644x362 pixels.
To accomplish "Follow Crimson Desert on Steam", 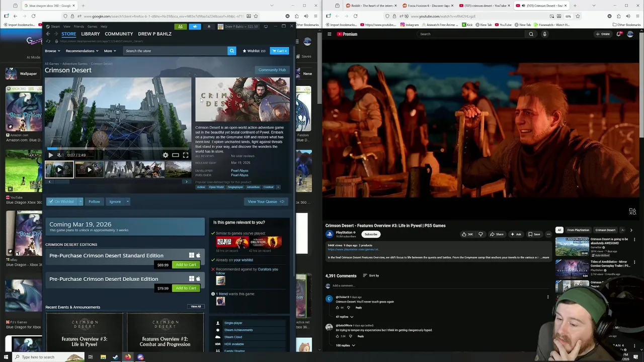I will click(94, 202).
